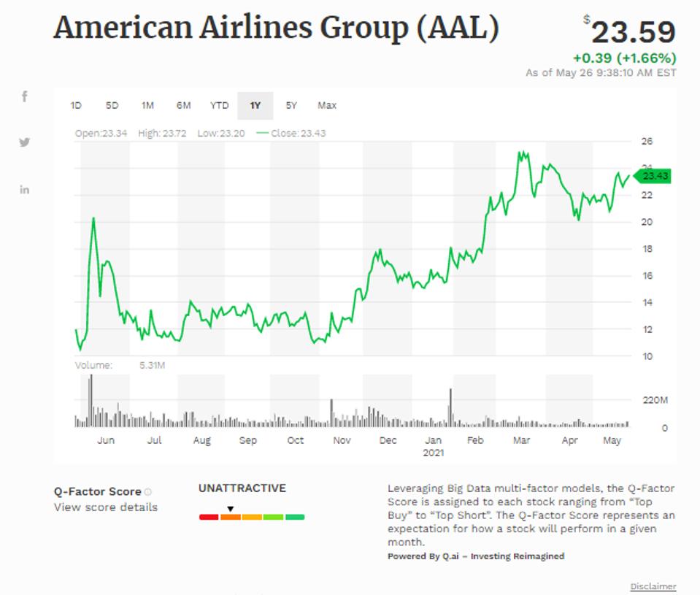The width and height of the screenshot is (700, 595).
Task: Click the March price peak on chart
Action: (x=520, y=153)
